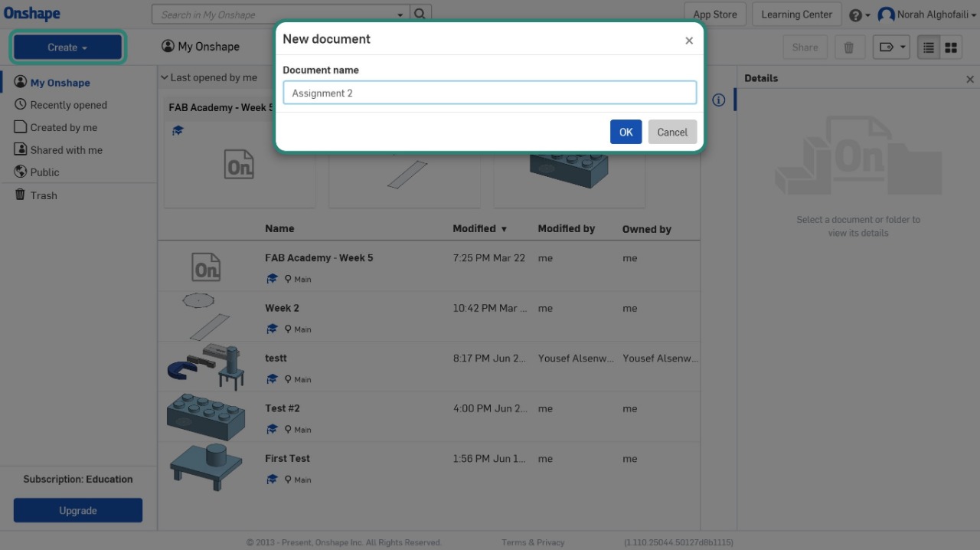Screen dimensions: 980x550
Task: Click My Onshape breadcrumb
Action: pos(201,47)
